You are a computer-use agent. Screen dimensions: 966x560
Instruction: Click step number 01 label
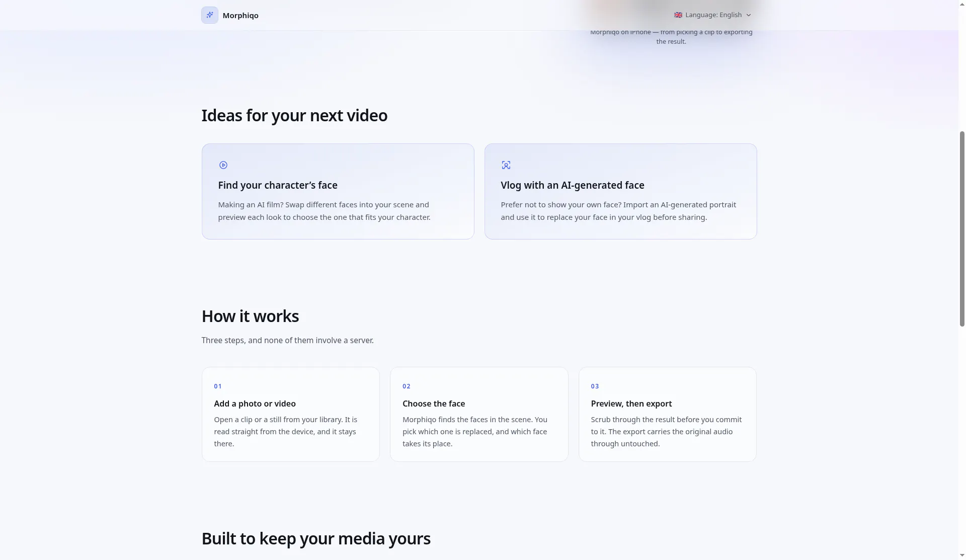(x=218, y=386)
